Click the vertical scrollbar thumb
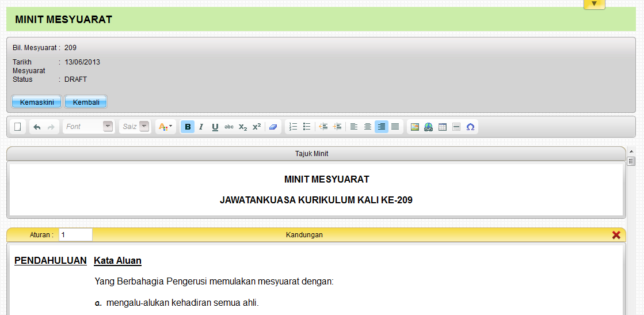Screen dimensions: 644x315 click(632, 161)
